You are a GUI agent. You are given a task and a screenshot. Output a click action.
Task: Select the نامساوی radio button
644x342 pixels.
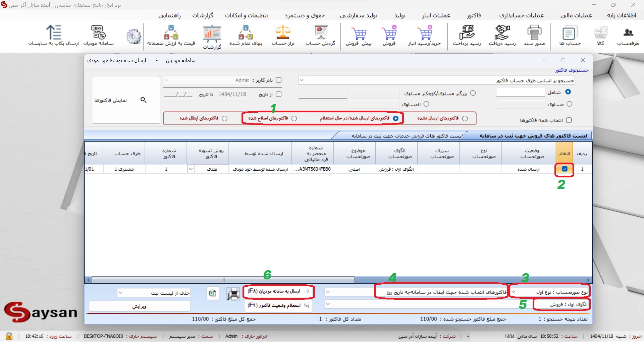426,104
